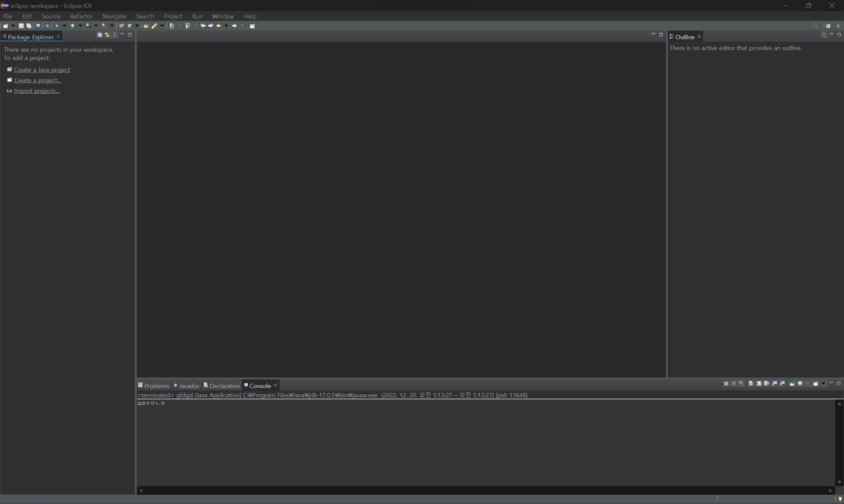Click Collapse All in Package Explorer
Screen dimensions: 844x504
pyautogui.click(x=100, y=35)
